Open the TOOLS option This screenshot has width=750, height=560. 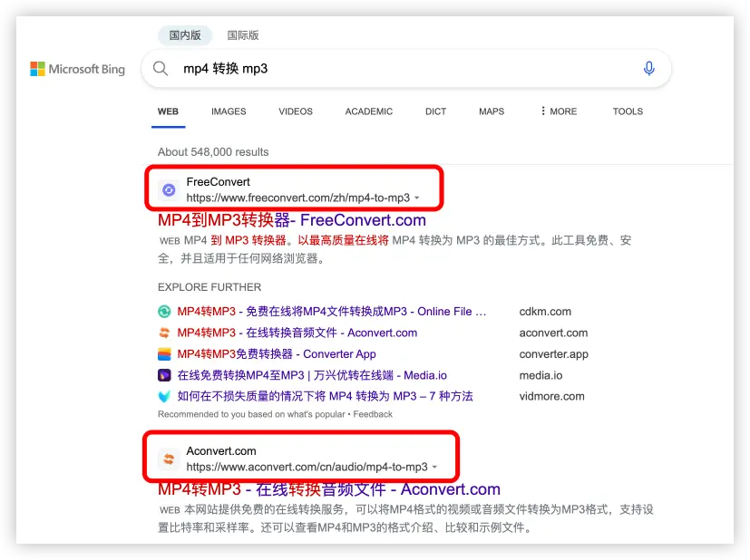tap(628, 111)
